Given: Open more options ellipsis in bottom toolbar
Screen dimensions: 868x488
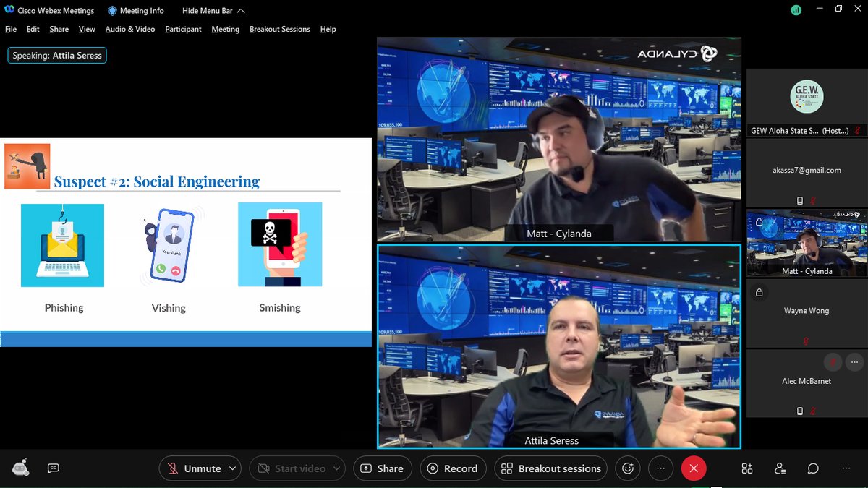Looking at the screenshot, I should click(660, 468).
